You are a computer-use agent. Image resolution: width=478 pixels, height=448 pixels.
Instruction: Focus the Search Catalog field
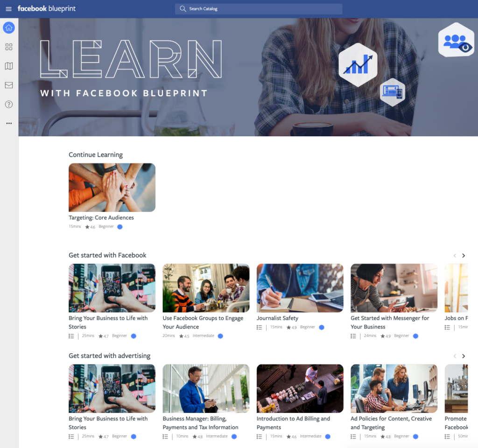click(259, 9)
